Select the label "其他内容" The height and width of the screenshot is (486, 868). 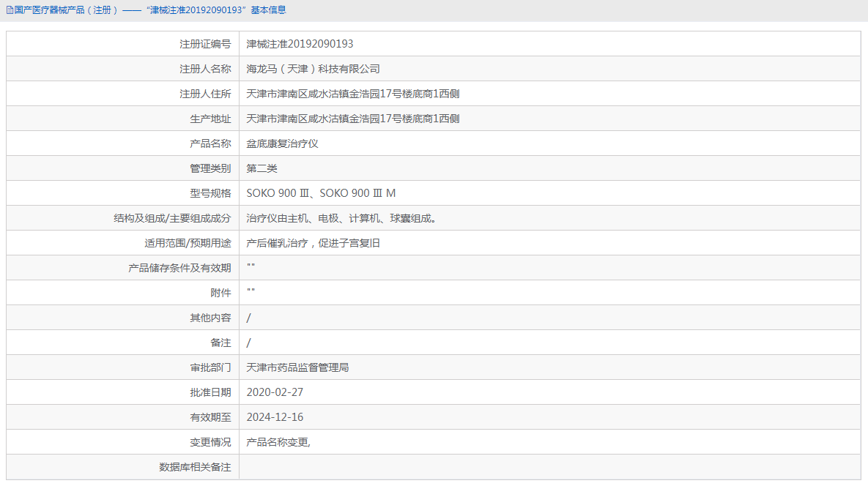209,318
